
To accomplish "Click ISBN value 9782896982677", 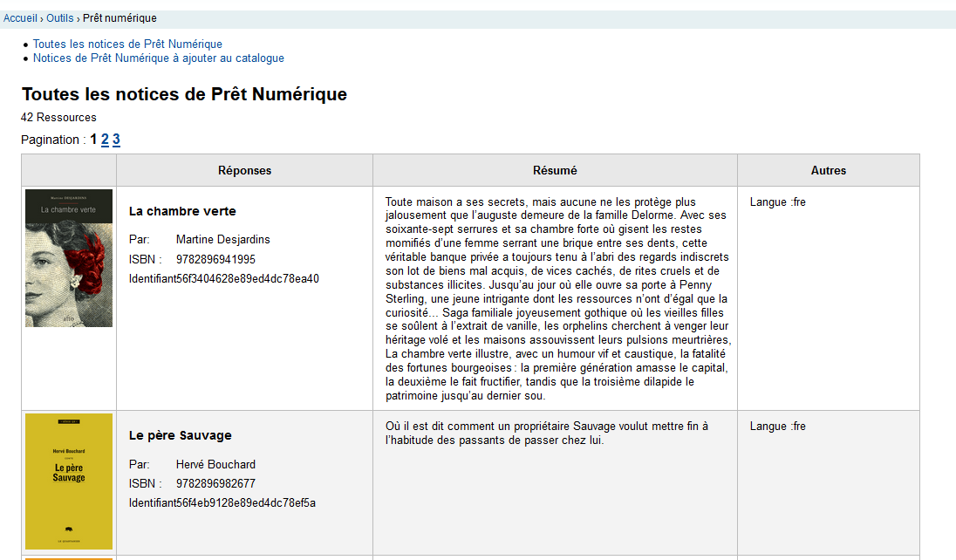I will click(215, 484).
